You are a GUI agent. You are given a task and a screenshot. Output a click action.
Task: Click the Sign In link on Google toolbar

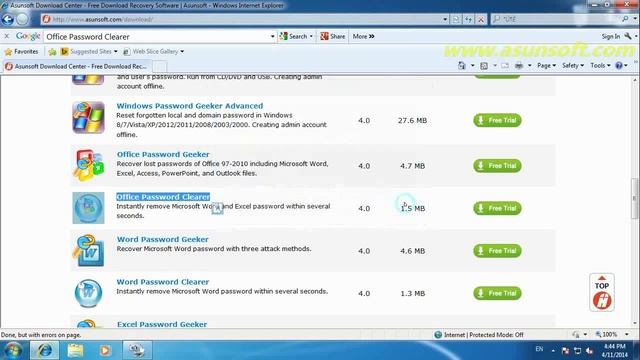tap(611, 36)
